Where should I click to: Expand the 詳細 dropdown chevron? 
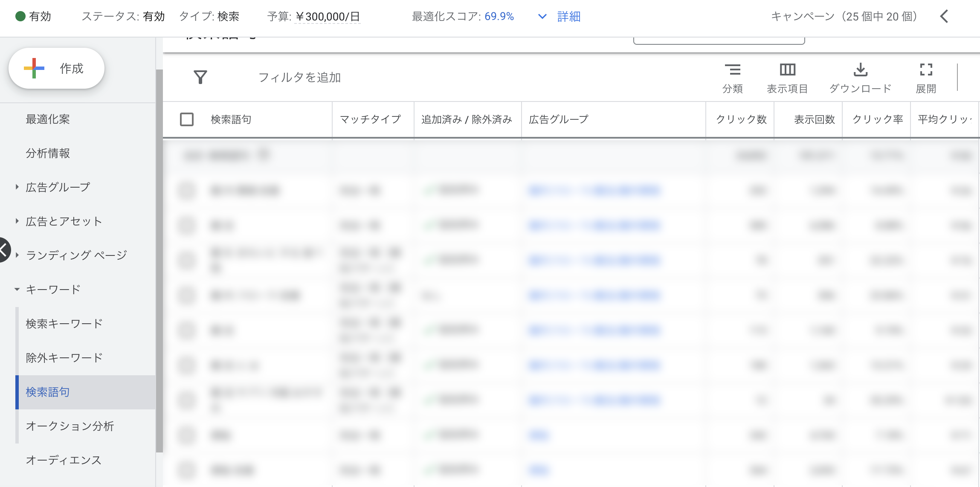pos(542,17)
